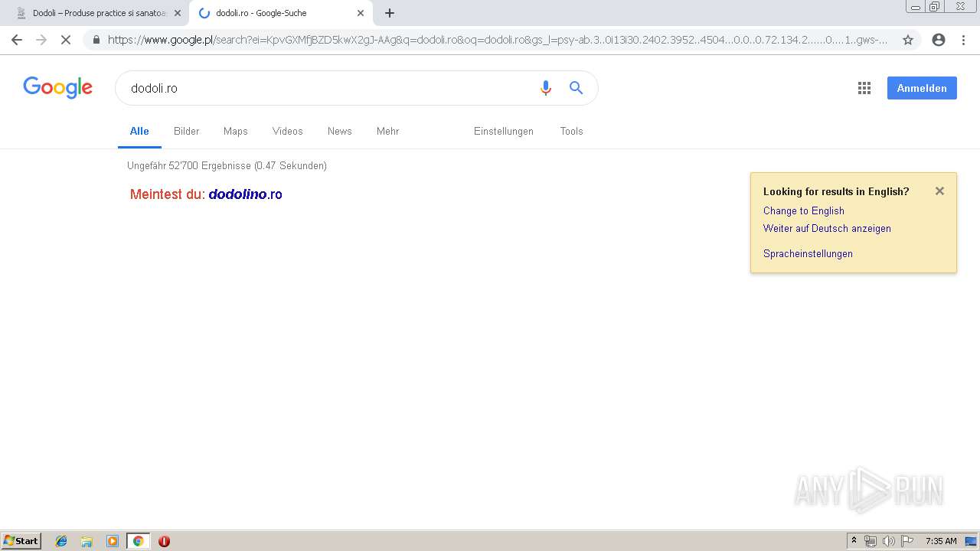Dismiss the language popup with X

click(x=939, y=191)
